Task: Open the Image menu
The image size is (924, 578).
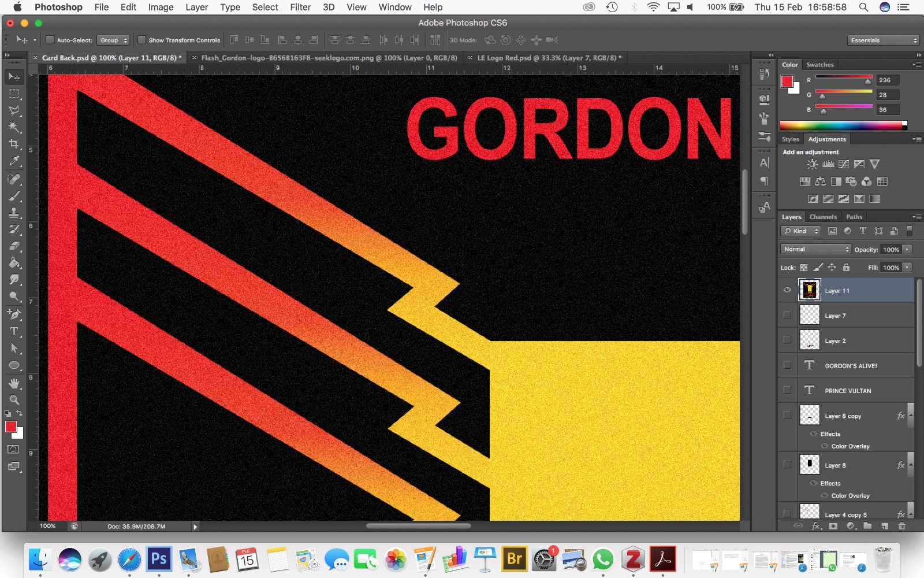Action: (x=161, y=7)
